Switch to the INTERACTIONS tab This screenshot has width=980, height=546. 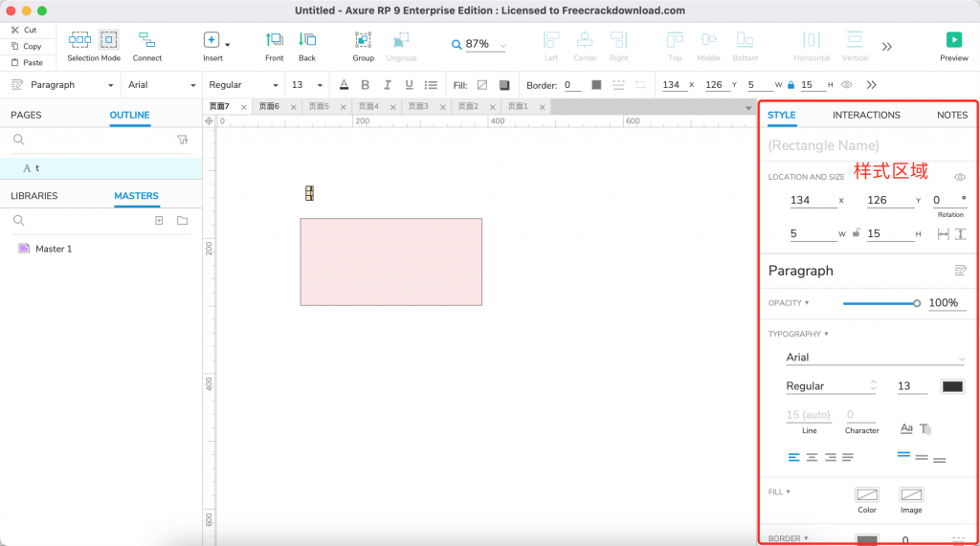point(866,115)
